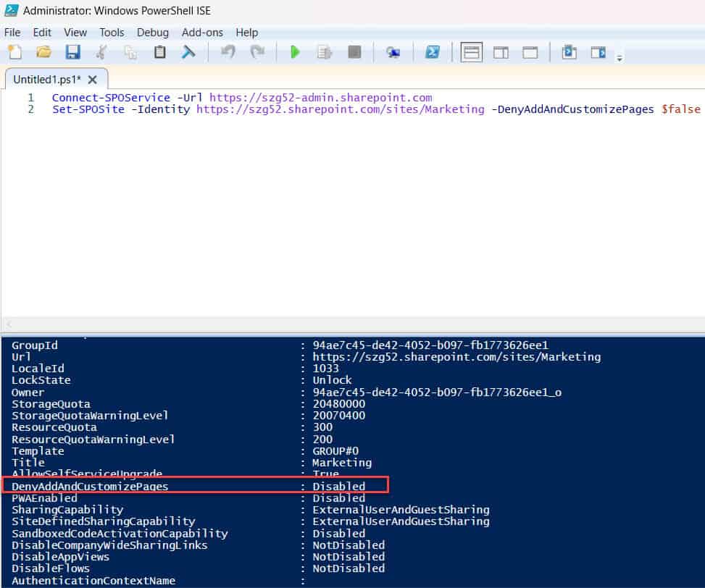The height and width of the screenshot is (588, 705).
Task: Click the Stop Operation square icon
Action: 354,52
